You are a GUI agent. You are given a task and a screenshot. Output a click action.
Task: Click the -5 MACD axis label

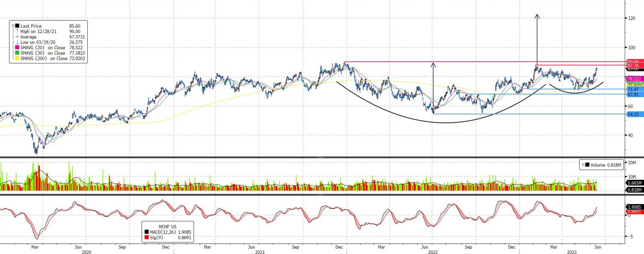click(x=630, y=237)
